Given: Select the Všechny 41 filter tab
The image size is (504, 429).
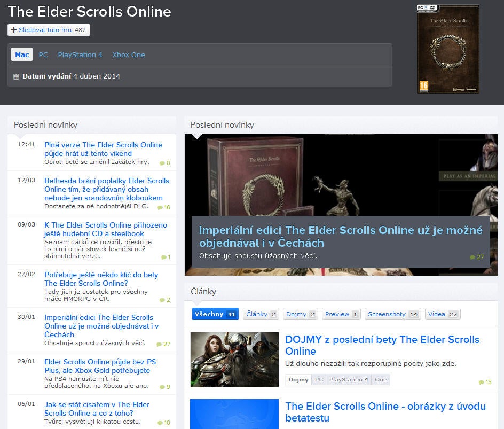Looking at the screenshot, I should pyautogui.click(x=215, y=314).
